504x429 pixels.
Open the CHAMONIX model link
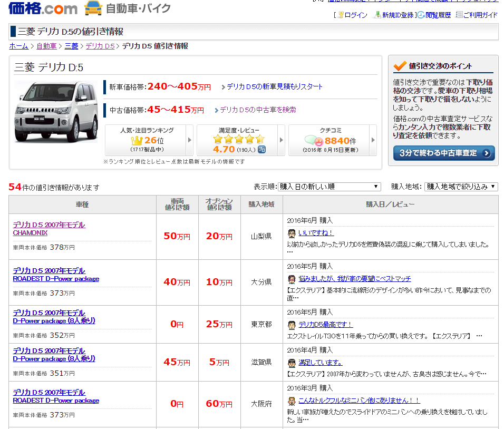30,232
